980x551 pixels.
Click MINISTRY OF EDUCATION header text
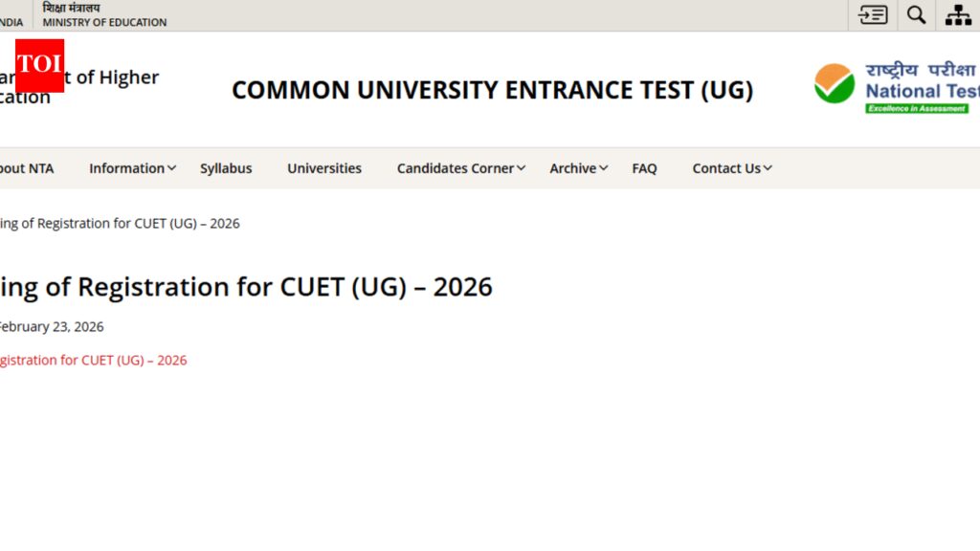click(x=104, y=22)
